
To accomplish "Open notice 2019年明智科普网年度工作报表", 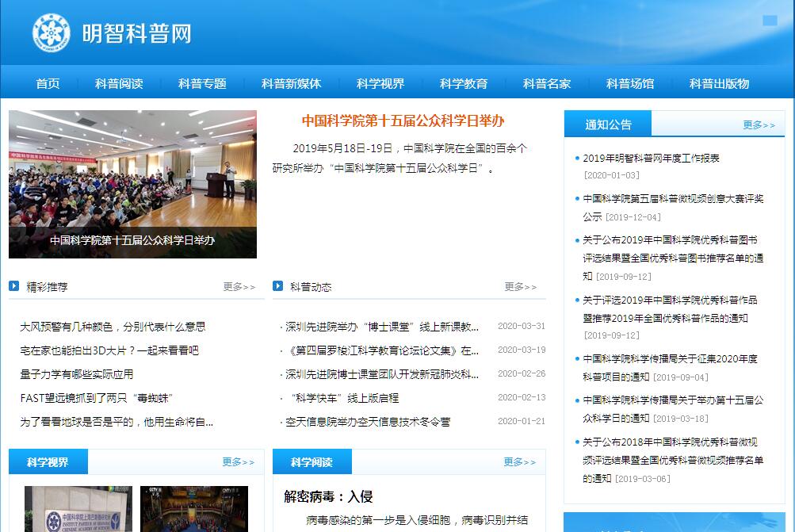I will point(651,158).
